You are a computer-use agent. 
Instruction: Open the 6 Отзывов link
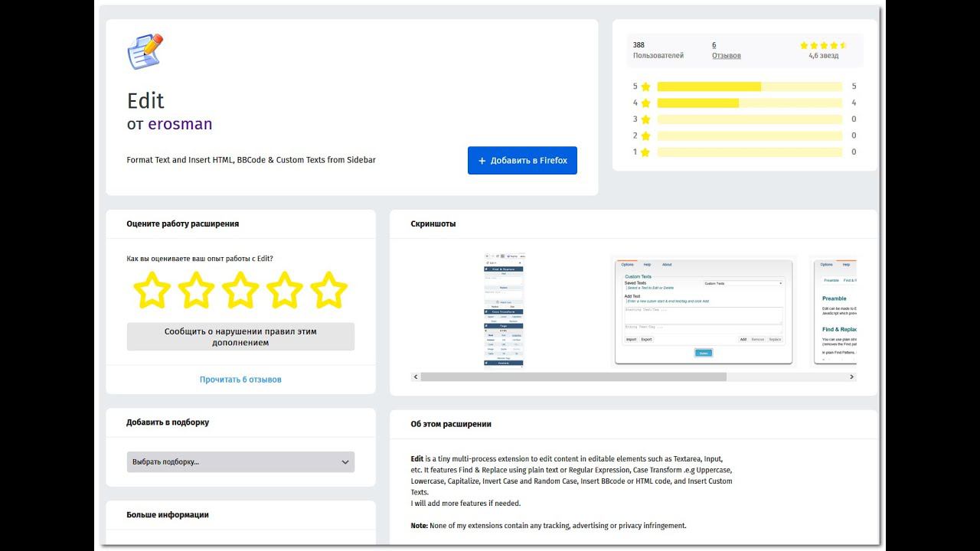click(x=726, y=51)
